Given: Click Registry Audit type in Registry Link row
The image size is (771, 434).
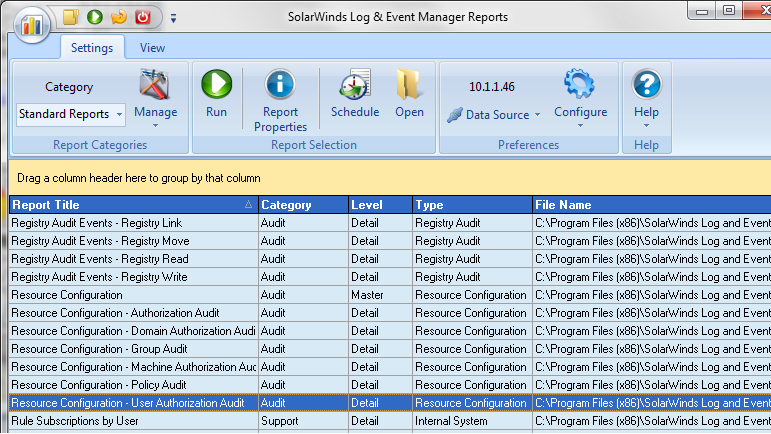Looking at the screenshot, I should click(472, 223).
